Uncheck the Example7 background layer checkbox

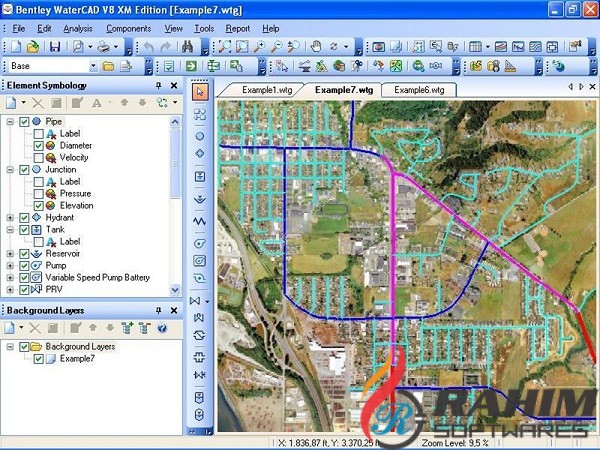pos(38,359)
